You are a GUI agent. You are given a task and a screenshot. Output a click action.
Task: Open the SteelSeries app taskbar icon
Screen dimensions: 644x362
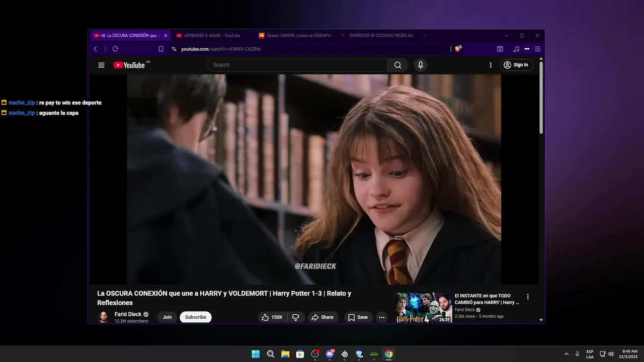point(345,354)
